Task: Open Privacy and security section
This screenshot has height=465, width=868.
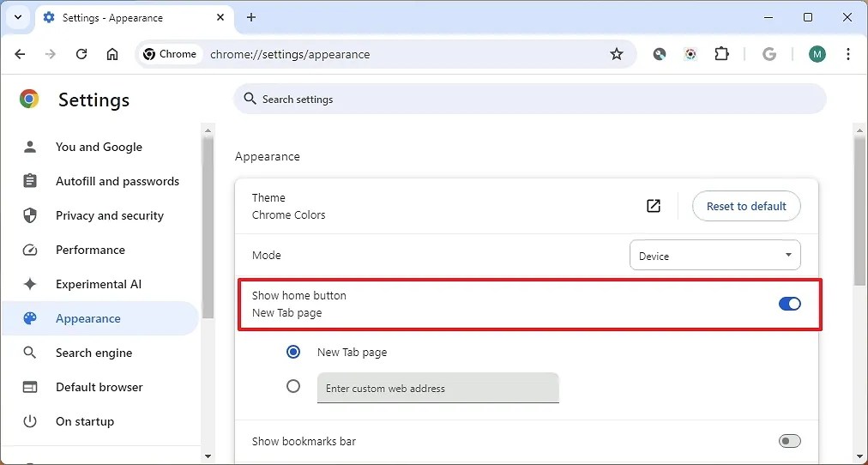Action: [100, 216]
